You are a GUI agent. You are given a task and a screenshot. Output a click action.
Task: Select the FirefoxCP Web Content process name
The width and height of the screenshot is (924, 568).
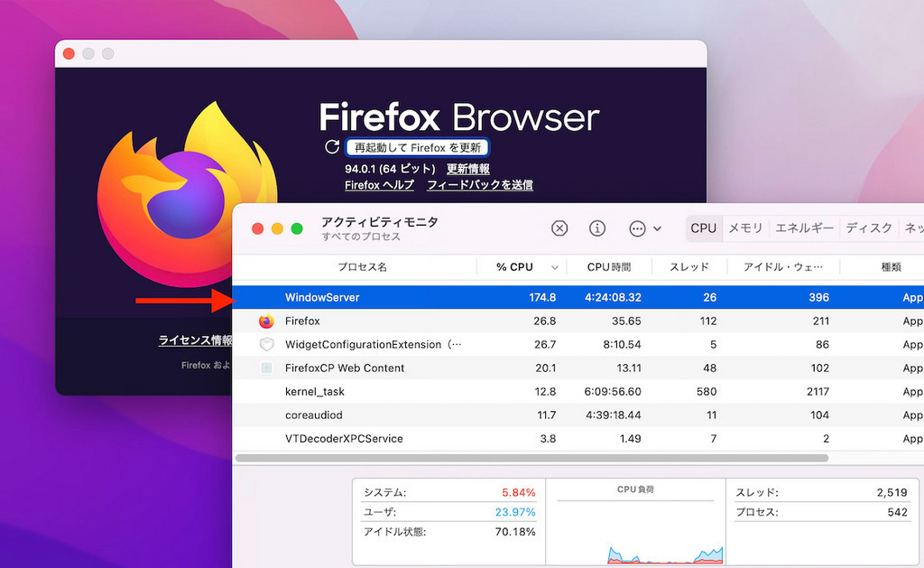(x=345, y=368)
